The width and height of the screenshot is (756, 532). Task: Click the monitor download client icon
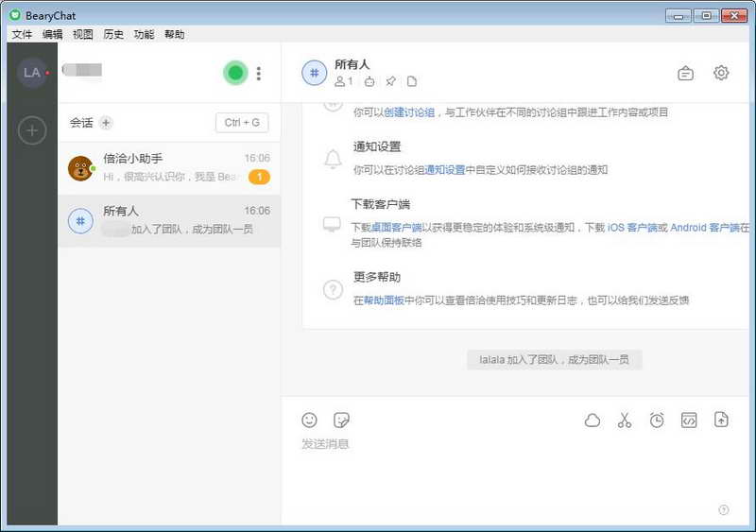pos(332,224)
